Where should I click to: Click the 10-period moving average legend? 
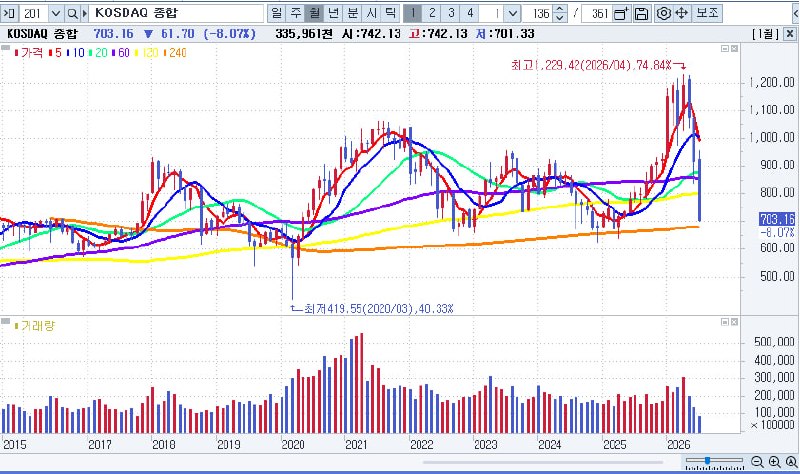click(76, 53)
